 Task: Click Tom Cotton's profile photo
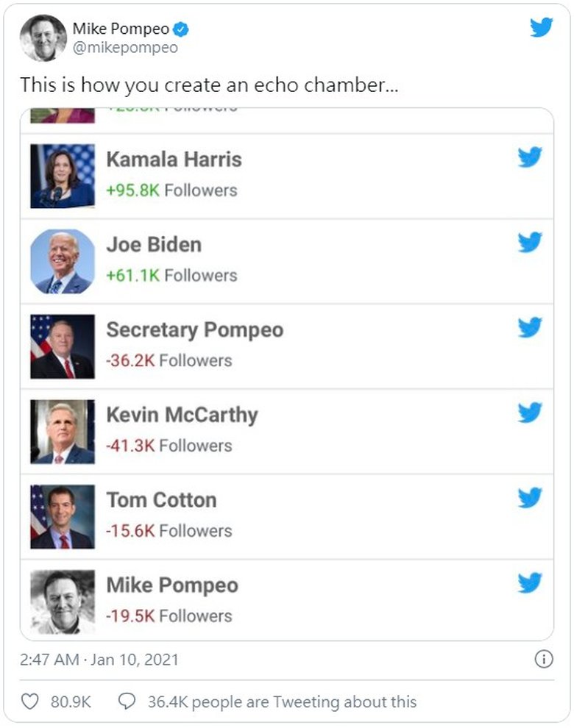pos(63,517)
